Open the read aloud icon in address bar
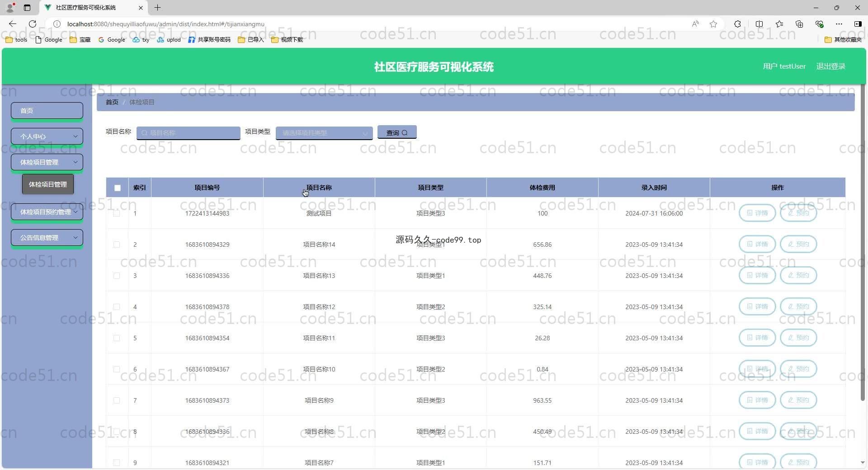Screen dimensions: 868x470 (x=695, y=24)
